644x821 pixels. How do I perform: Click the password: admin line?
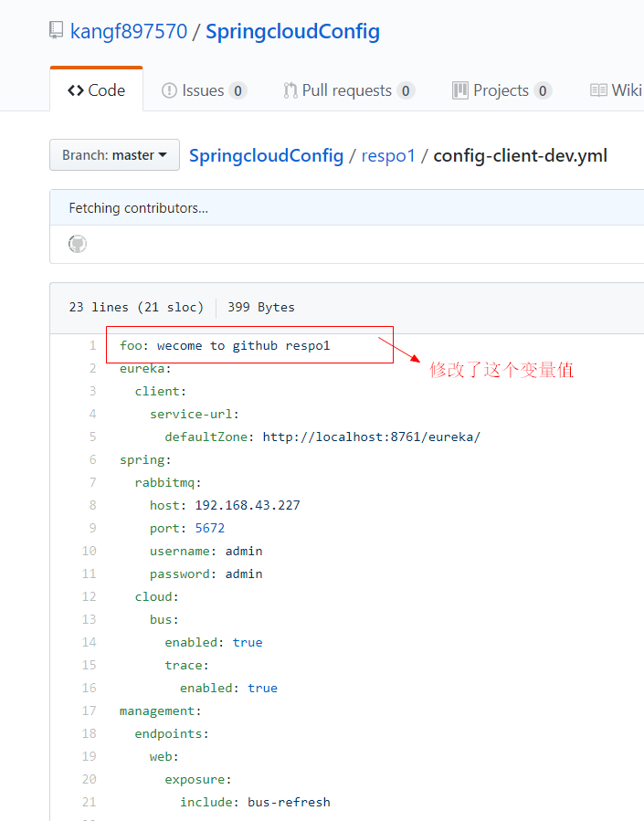point(206,574)
